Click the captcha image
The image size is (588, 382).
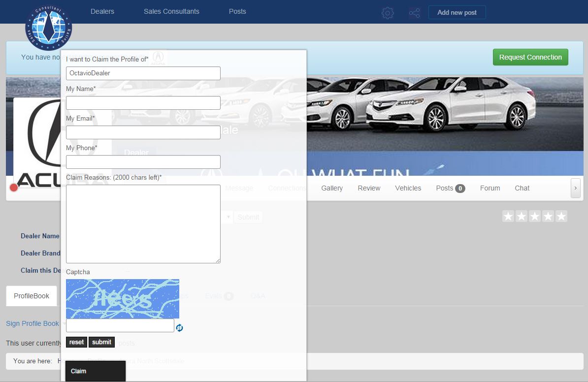(123, 299)
